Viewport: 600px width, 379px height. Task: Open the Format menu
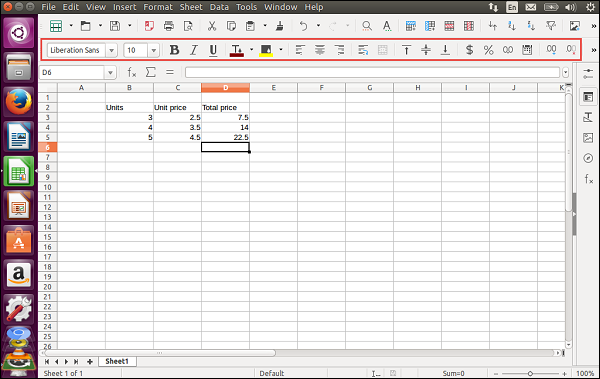[x=158, y=7]
